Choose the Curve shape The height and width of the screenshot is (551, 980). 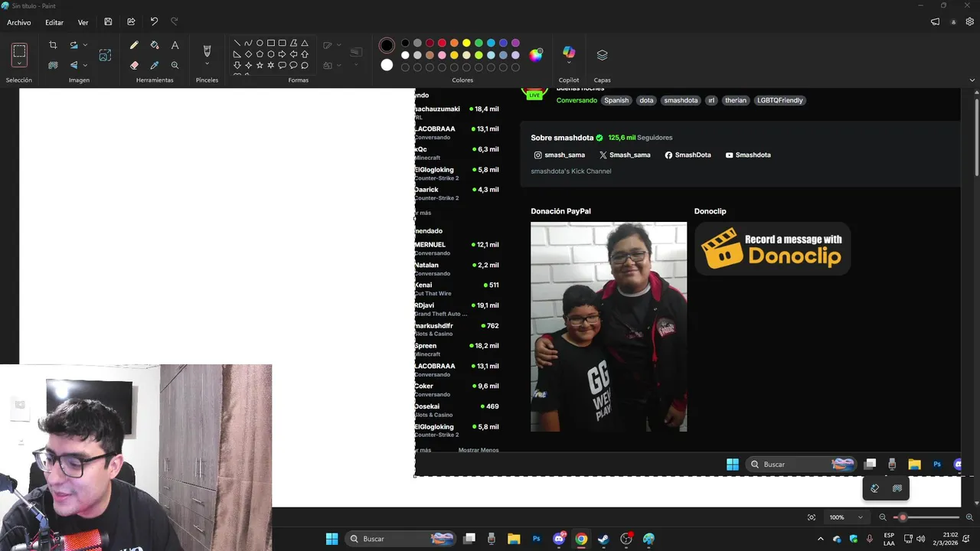point(248,43)
